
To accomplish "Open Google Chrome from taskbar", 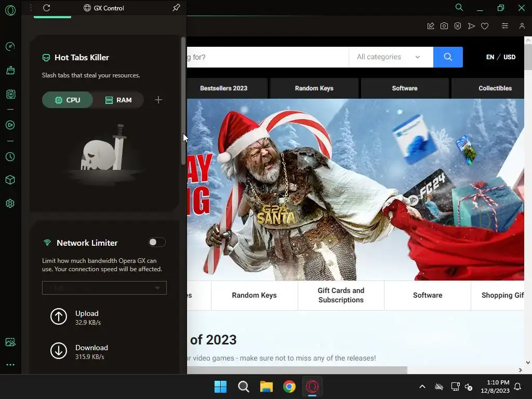I will click(x=289, y=387).
